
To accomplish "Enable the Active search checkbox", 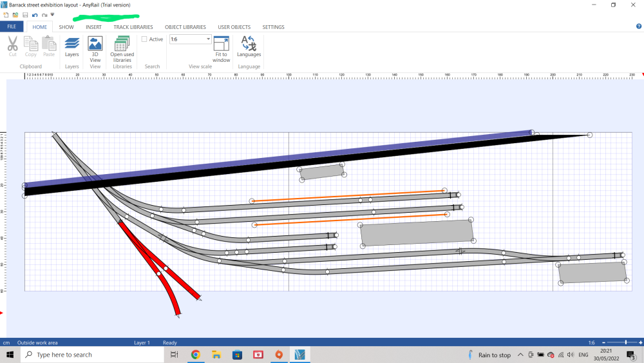I will [144, 39].
